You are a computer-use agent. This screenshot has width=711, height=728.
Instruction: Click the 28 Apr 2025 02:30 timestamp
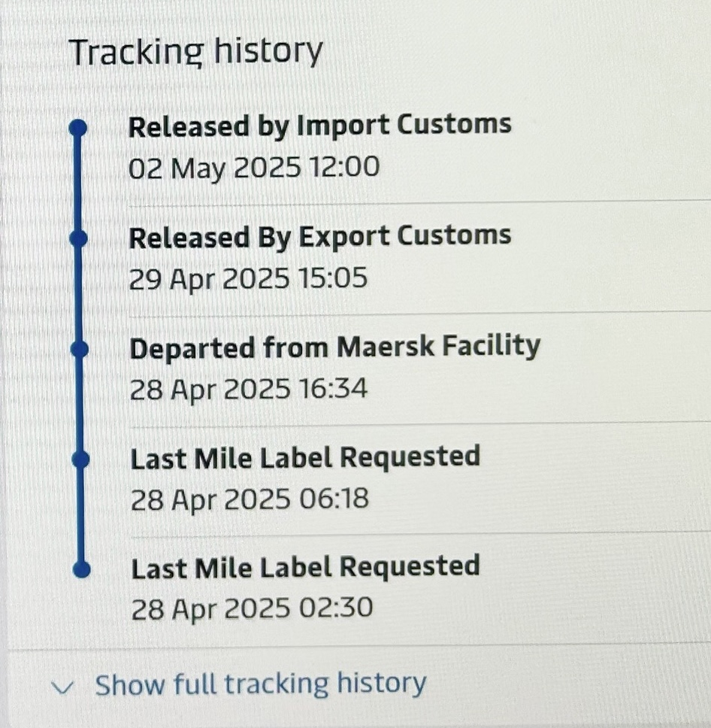[252, 608]
